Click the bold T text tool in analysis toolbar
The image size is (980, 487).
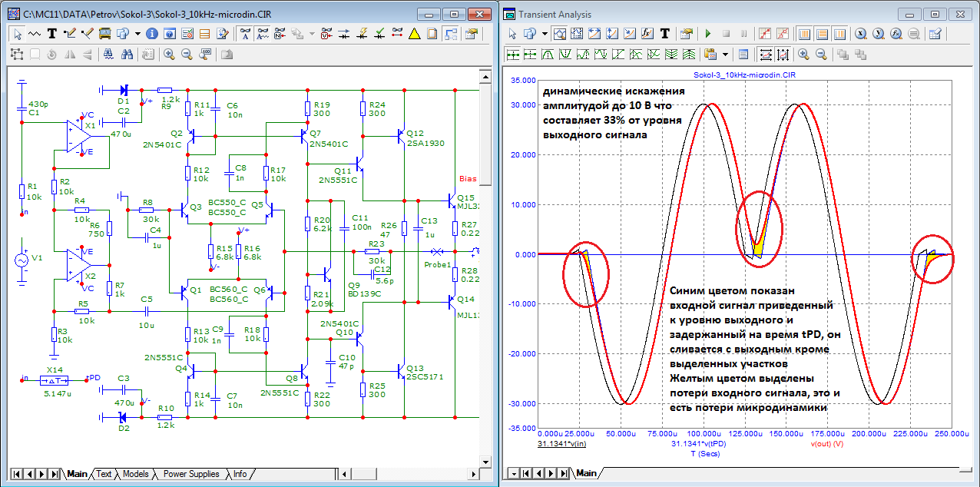point(664,34)
